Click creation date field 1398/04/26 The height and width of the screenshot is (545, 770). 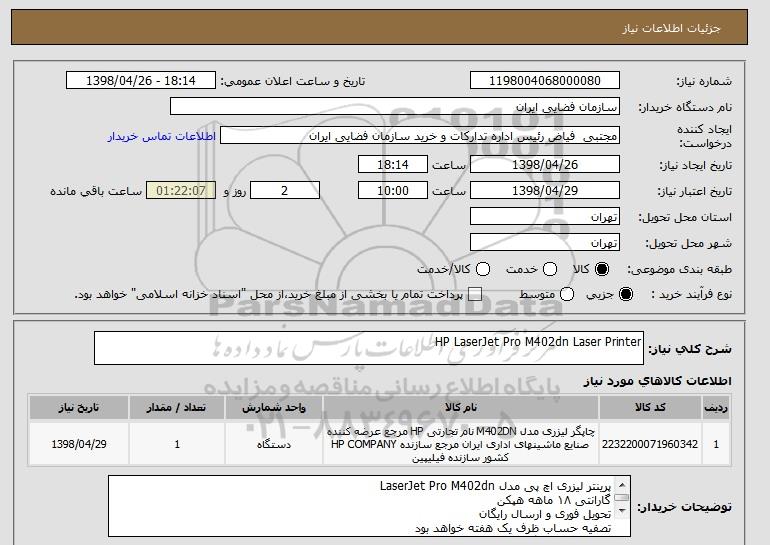click(545, 164)
